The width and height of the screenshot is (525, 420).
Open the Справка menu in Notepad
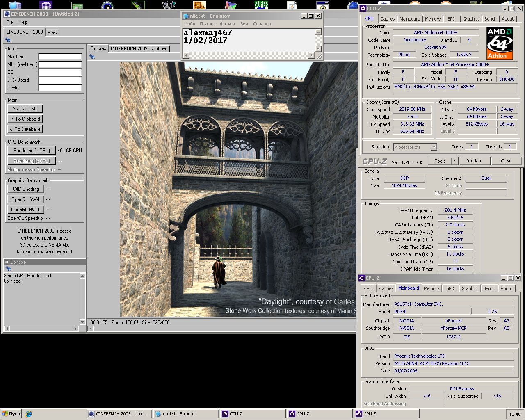[262, 24]
